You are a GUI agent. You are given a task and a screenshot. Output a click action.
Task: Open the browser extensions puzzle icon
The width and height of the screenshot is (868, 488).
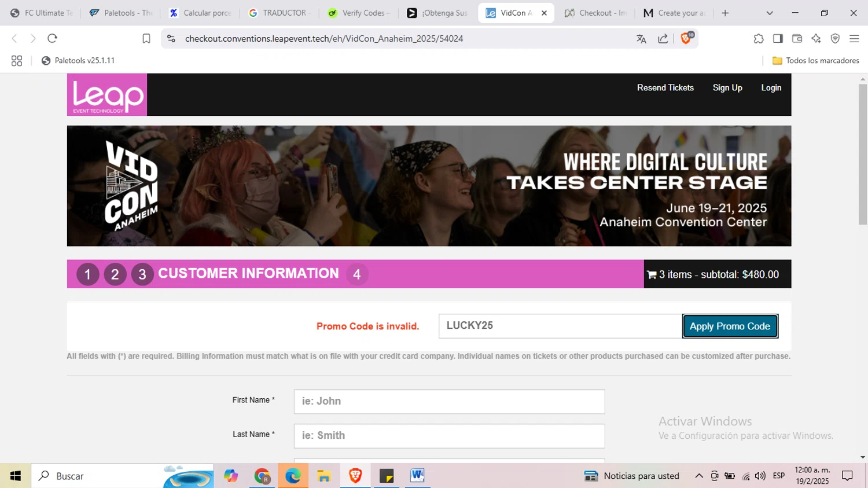point(759,39)
